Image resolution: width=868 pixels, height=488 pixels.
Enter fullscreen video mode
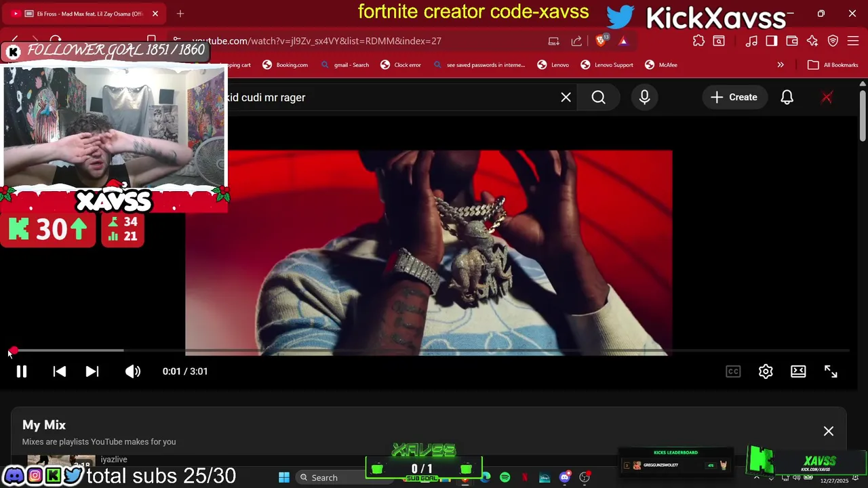point(831,371)
